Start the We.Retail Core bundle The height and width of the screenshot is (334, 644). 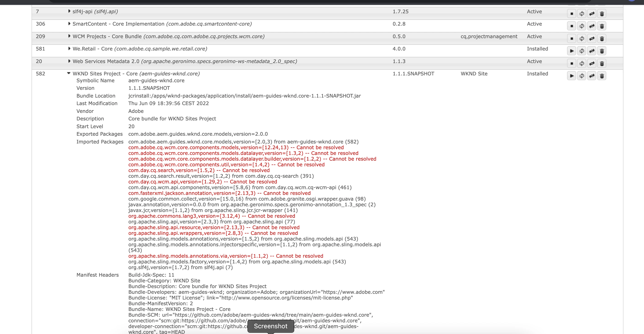pyautogui.click(x=572, y=51)
